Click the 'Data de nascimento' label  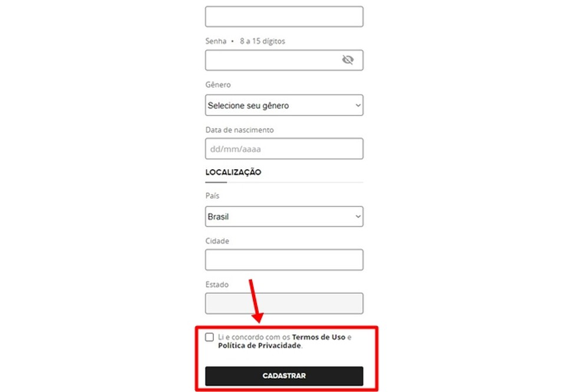239,129
